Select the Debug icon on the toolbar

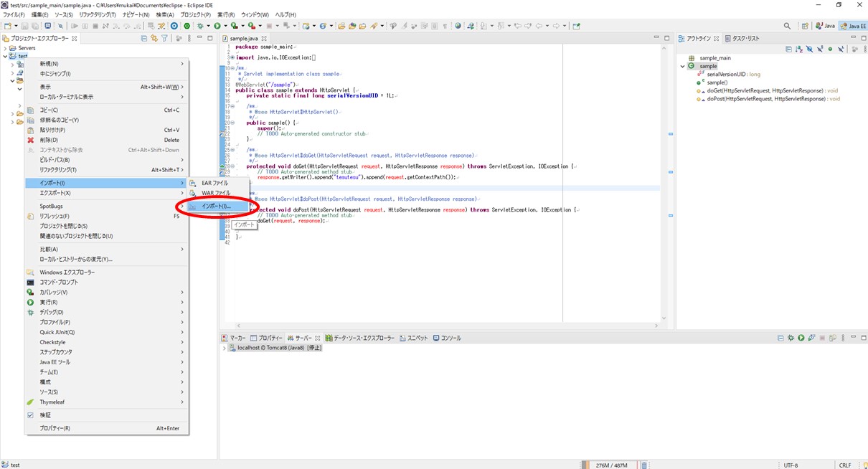tap(201, 26)
